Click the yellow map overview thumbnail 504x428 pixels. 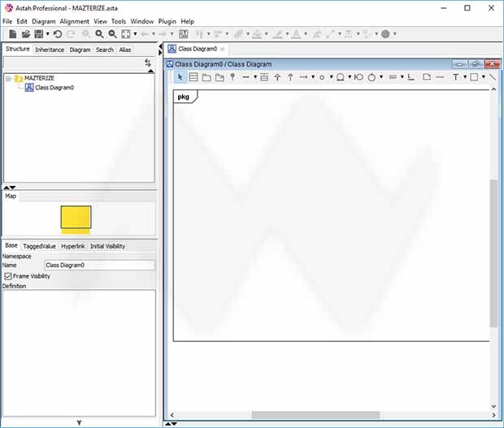[x=76, y=217]
